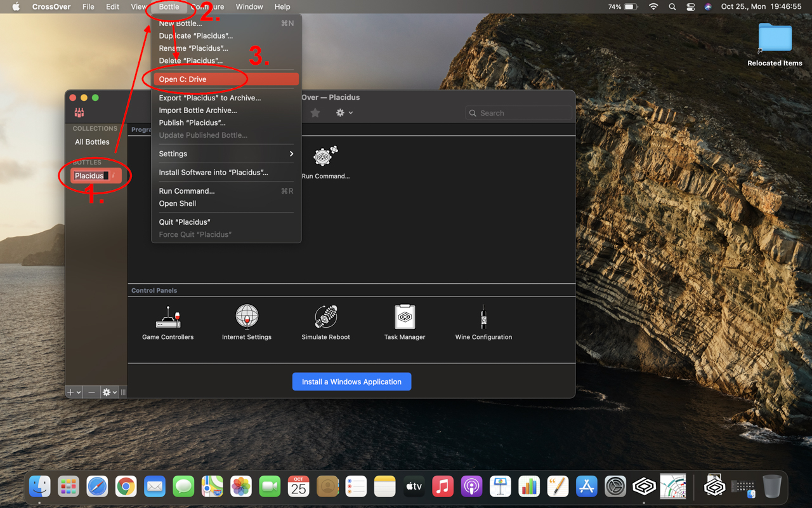Open Photos from the Dock

(241, 487)
